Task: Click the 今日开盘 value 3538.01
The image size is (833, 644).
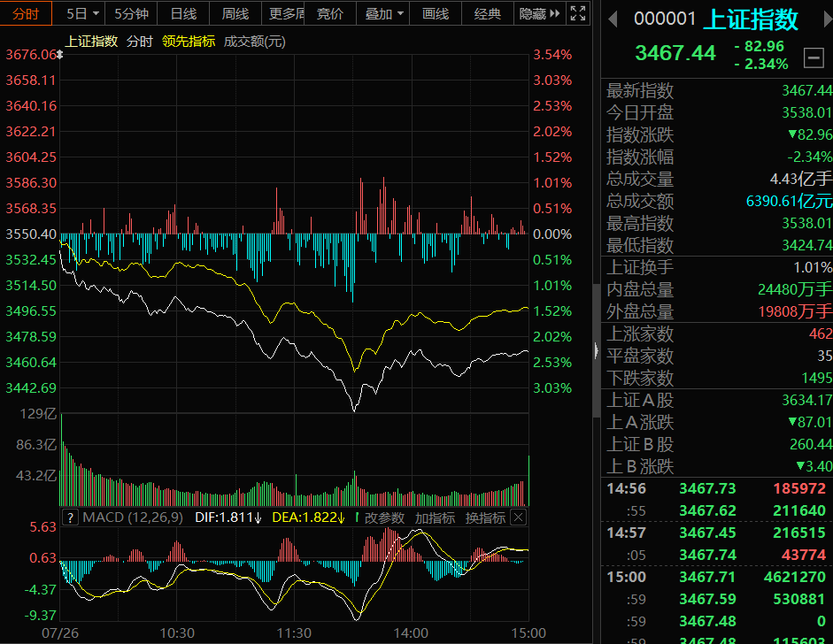Action: coord(806,112)
